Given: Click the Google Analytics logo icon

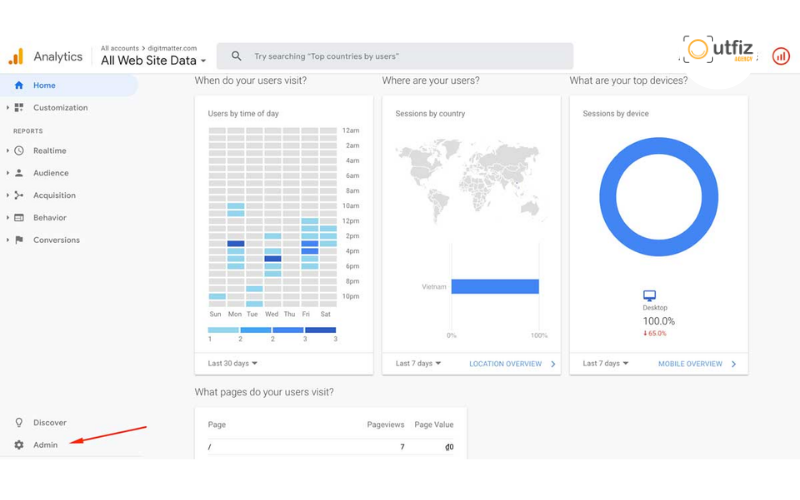Looking at the screenshot, I should (x=16, y=57).
